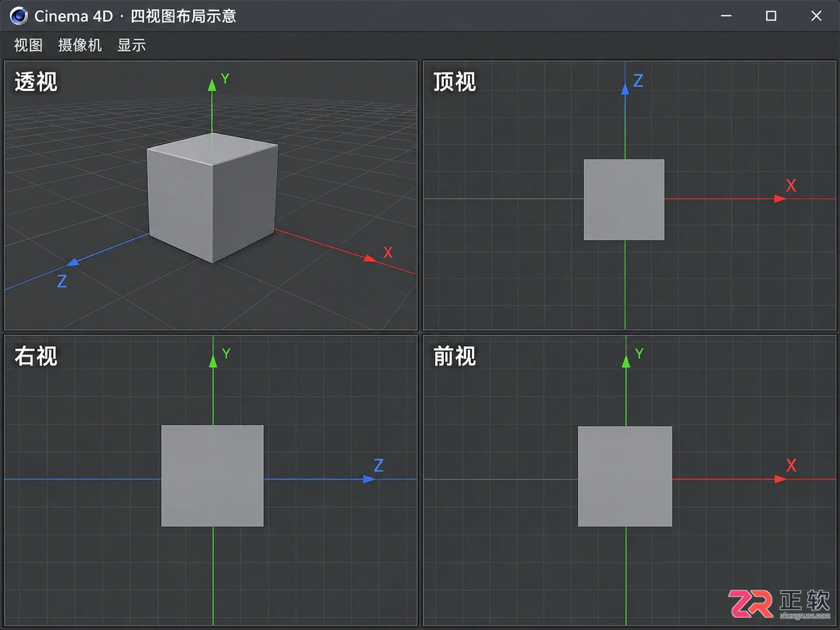Select the cube in the 顶视 view
This screenshot has height=630, width=840.
pos(624,199)
